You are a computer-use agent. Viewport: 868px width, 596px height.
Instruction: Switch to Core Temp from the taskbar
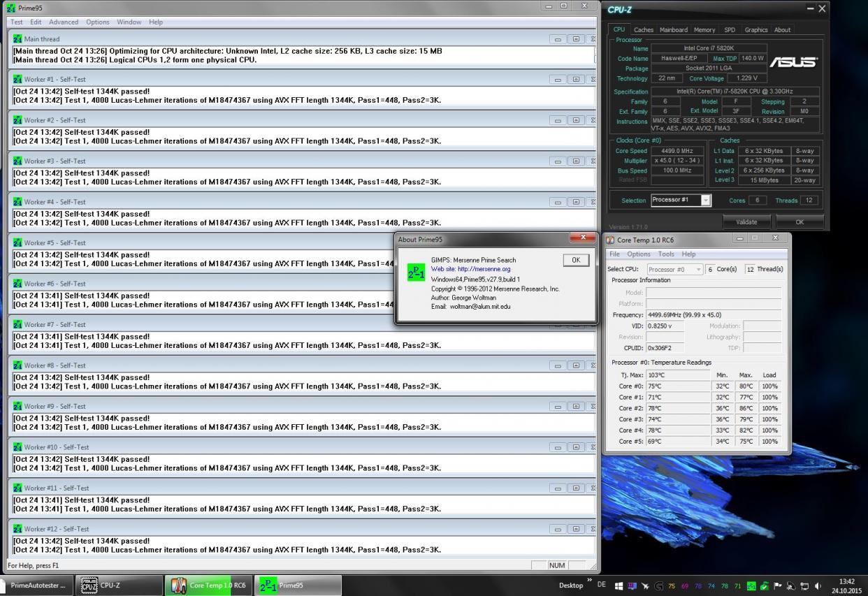(208, 586)
